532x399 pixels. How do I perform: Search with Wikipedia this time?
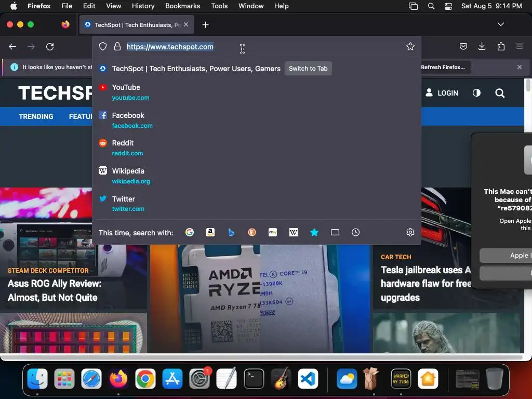click(294, 232)
